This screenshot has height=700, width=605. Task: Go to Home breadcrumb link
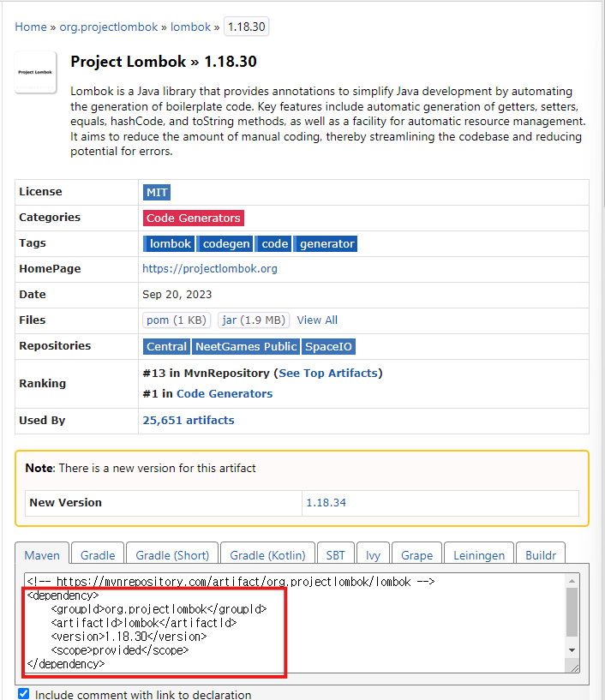(x=31, y=27)
